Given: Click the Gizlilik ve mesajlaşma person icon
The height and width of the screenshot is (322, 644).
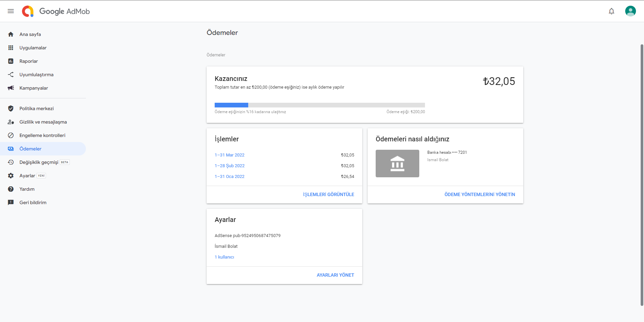Looking at the screenshot, I should click(x=11, y=122).
